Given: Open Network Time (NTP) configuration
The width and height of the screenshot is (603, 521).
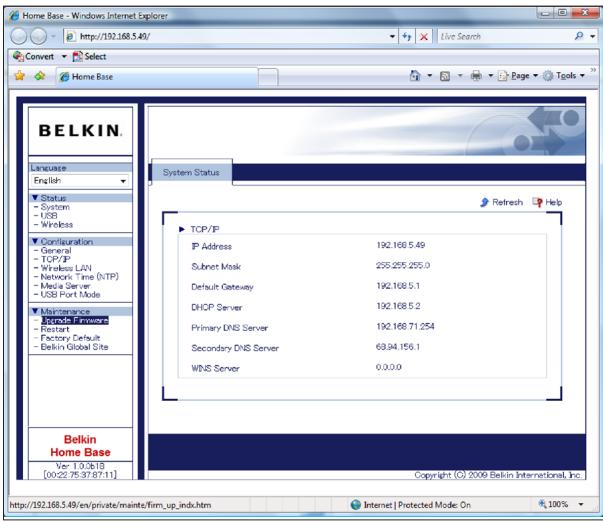Looking at the screenshot, I should click(80, 277).
